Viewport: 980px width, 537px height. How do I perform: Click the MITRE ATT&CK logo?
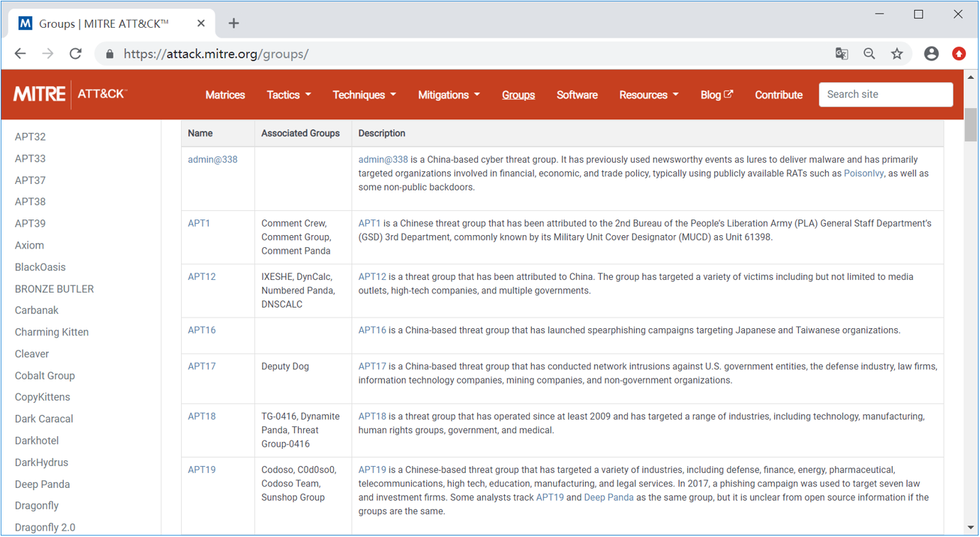[x=70, y=94]
